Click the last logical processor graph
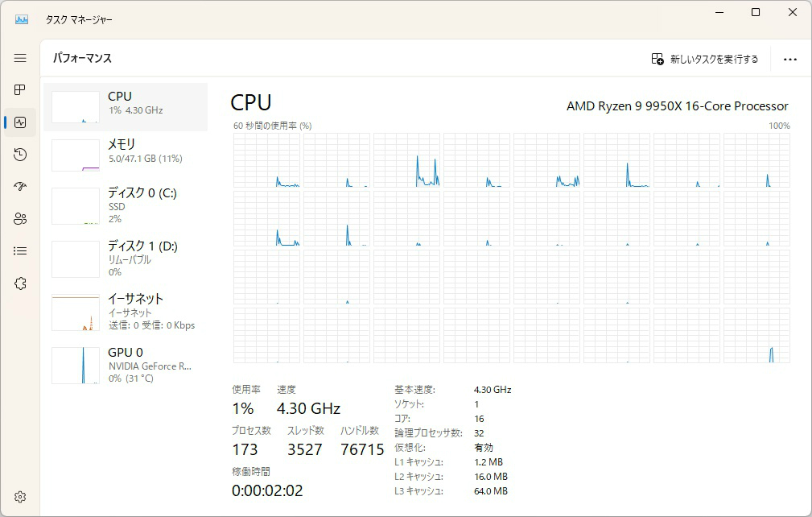Image resolution: width=812 pixels, height=517 pixels. 756,335
